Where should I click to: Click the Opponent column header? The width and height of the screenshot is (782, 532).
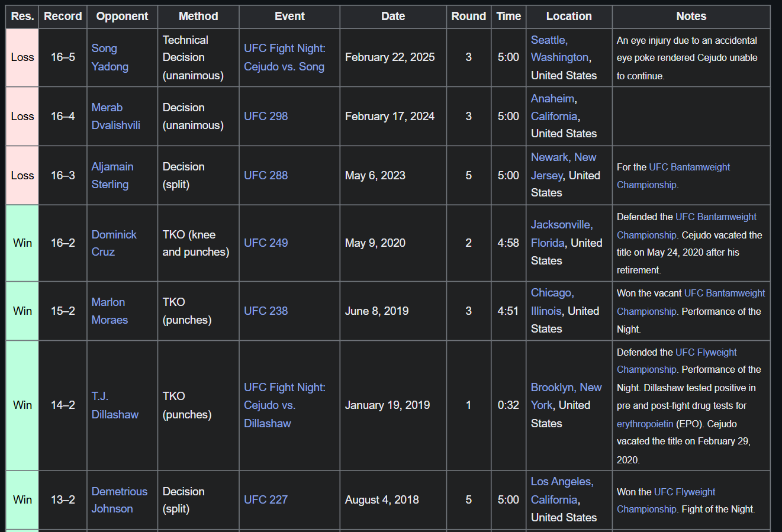point(122,17)
